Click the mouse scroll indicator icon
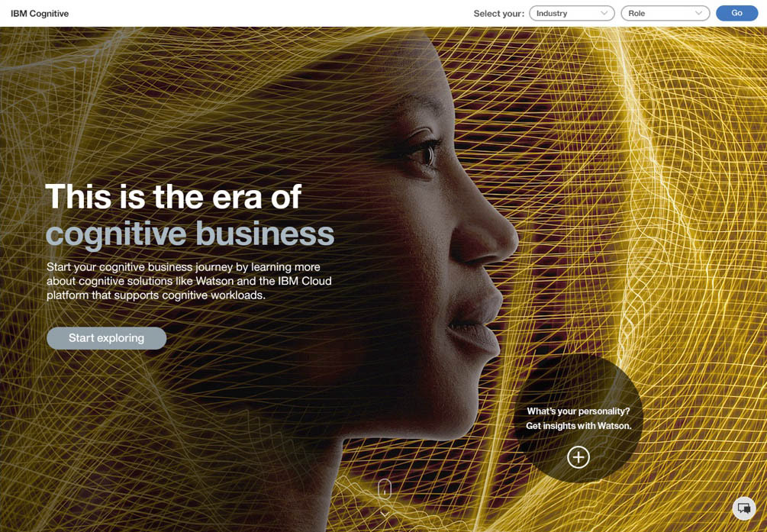This screenshot has width=767, height=532. [385, 488]
